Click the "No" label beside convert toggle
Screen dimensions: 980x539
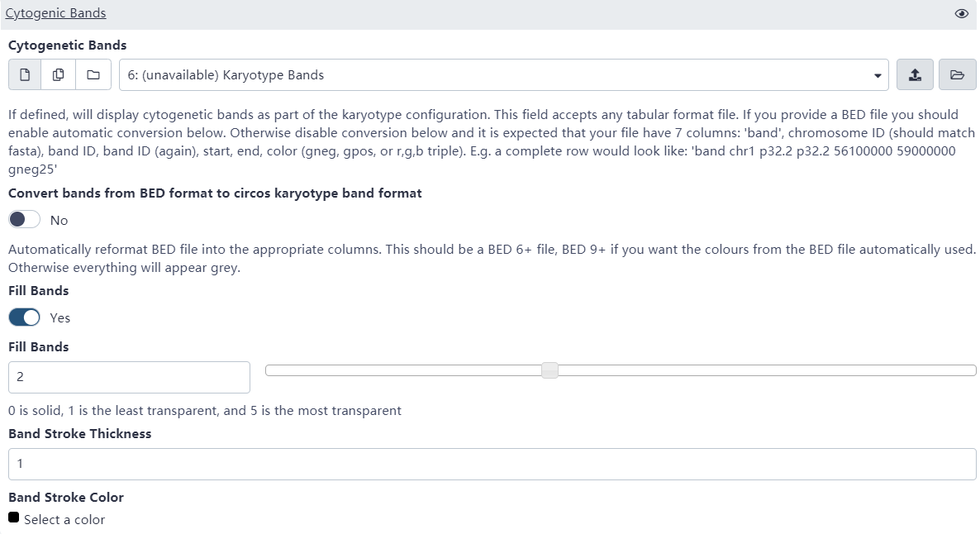(59, 220)
